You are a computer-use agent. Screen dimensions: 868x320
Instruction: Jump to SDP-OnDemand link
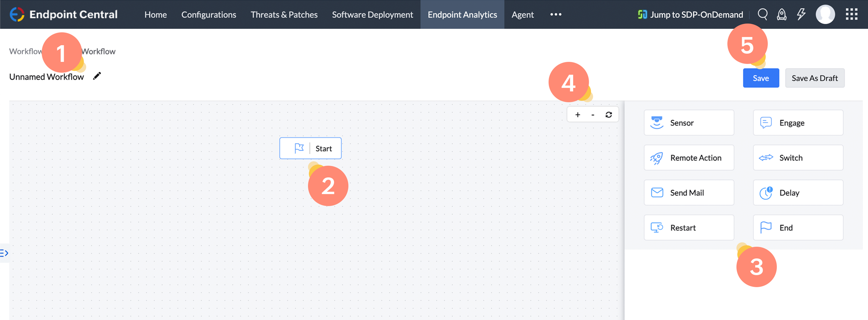(690, 15)
